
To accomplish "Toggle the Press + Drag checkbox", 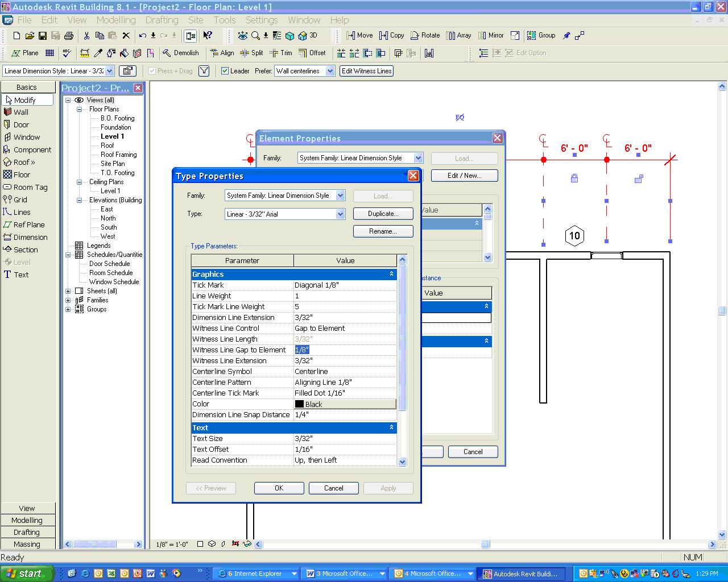I will coord(152,71).
